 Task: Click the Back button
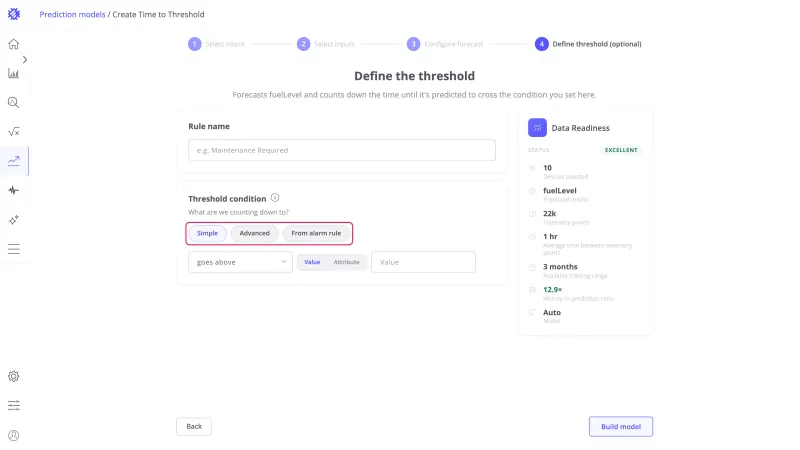click(x=194, y=427)
